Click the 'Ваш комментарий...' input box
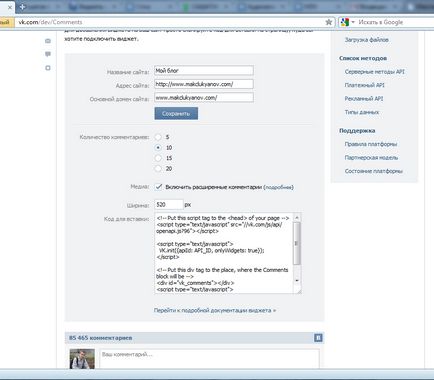Image resolution: width=434 pixels, height=380 pixels. tap(209, 359)
